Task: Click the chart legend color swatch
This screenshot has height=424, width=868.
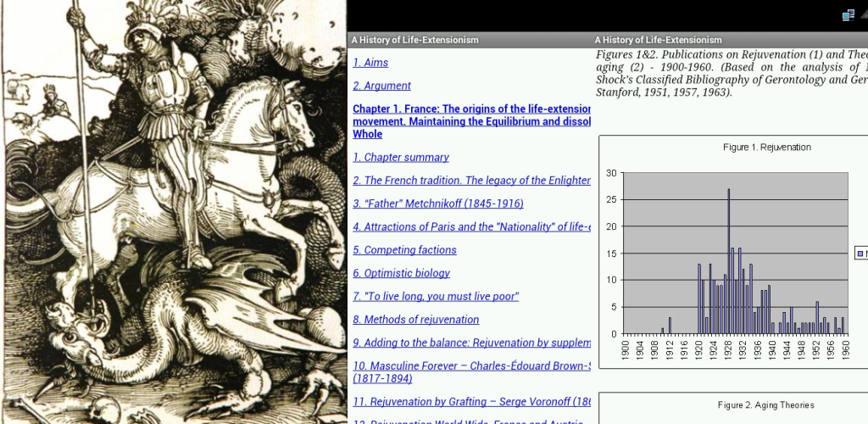Action: point(860,254)
